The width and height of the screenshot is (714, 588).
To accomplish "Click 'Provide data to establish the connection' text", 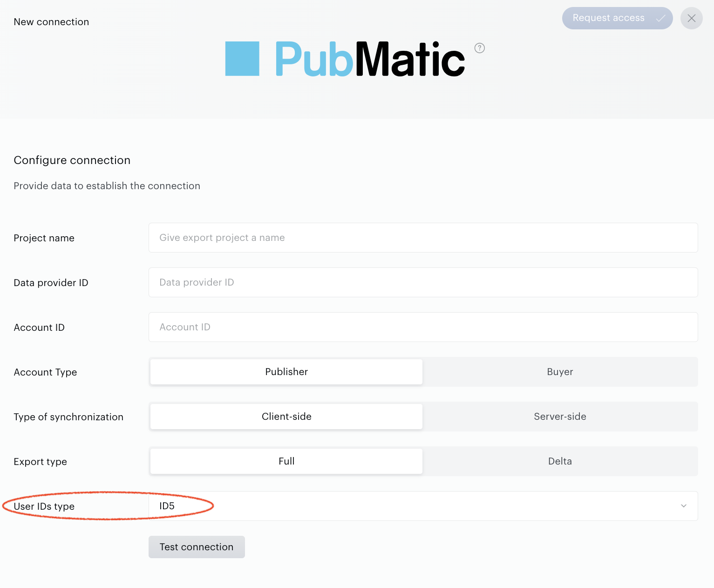I will coord(107,186).
